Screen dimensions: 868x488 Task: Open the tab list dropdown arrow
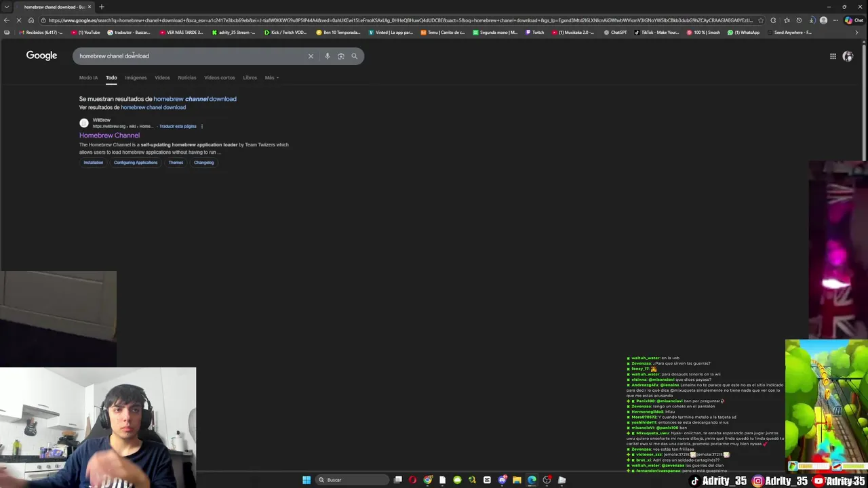point(6,7)
